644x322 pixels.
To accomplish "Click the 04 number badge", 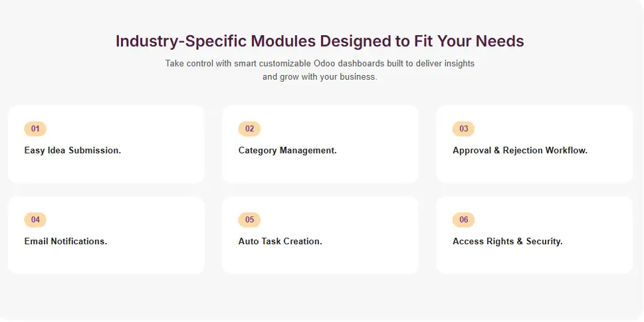I will click(x=35, y=220).
